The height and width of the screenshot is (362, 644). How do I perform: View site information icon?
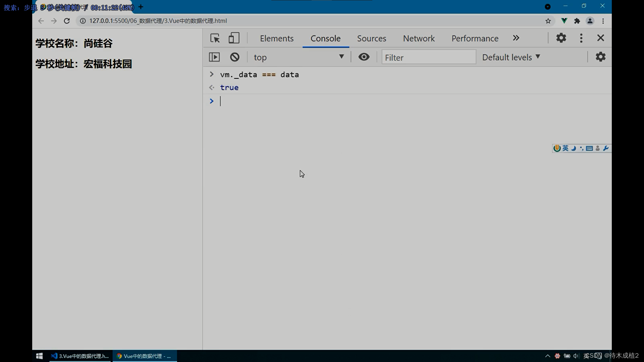tap(83, 21)
